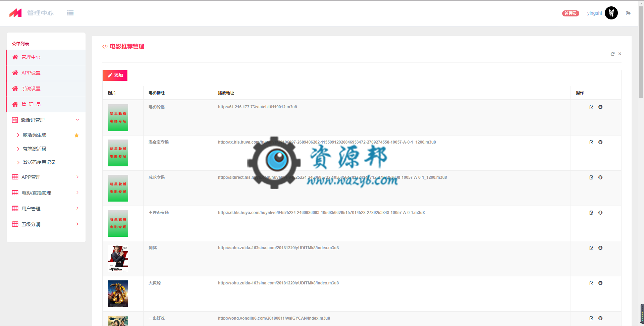644x326 pixels.
Task: Delete the 李连杰专场 row
Action: click(x=600, y=213)
